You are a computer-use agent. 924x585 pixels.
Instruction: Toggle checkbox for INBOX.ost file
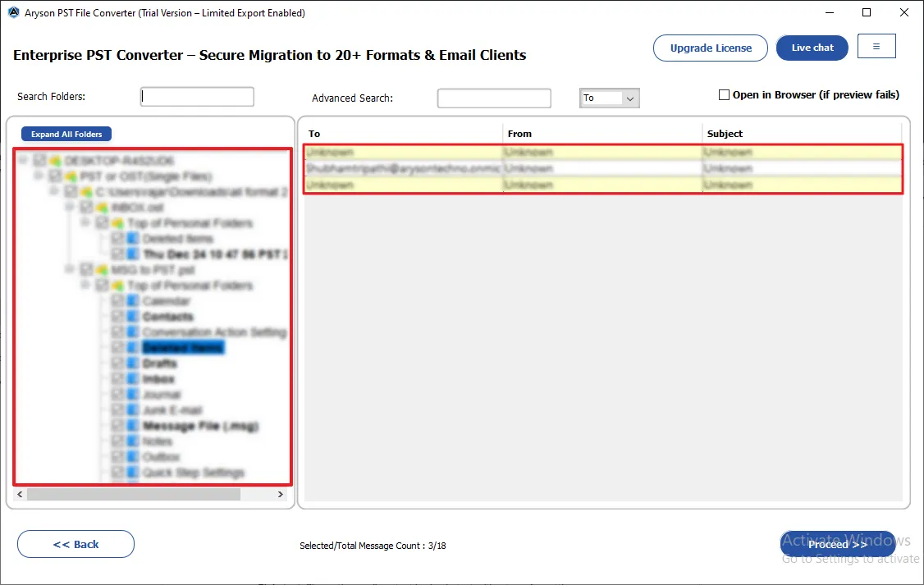point(87,208)
